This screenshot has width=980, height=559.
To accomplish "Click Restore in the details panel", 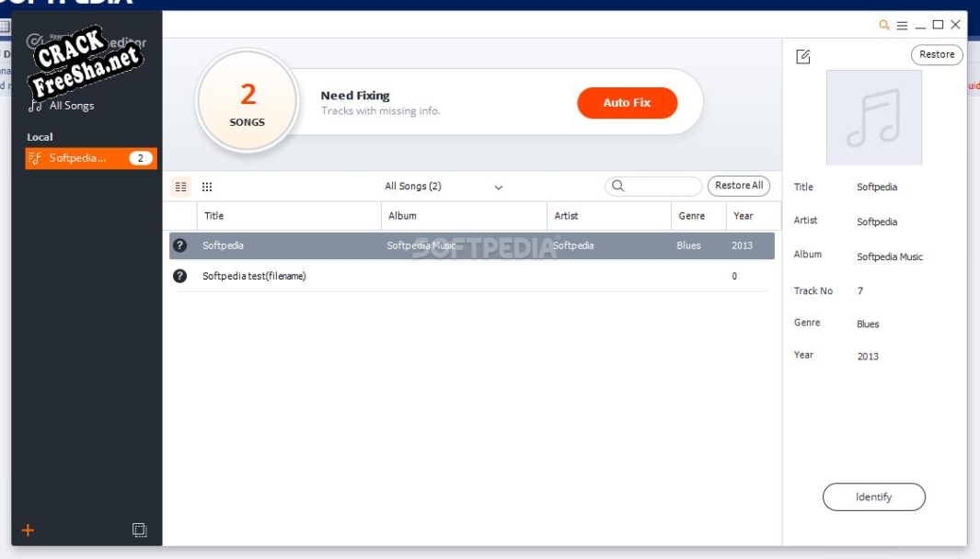I will point(937,55).
